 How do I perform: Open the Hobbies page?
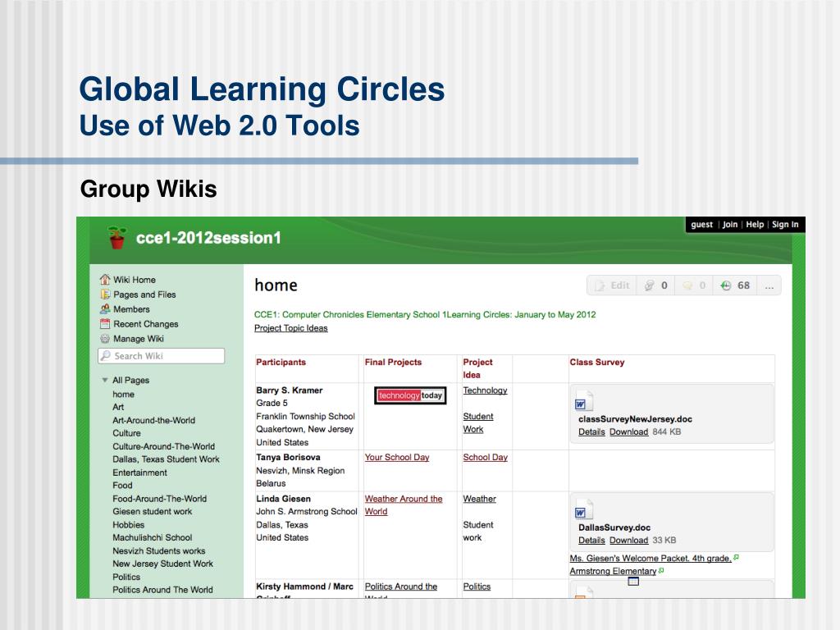[129, 524]
